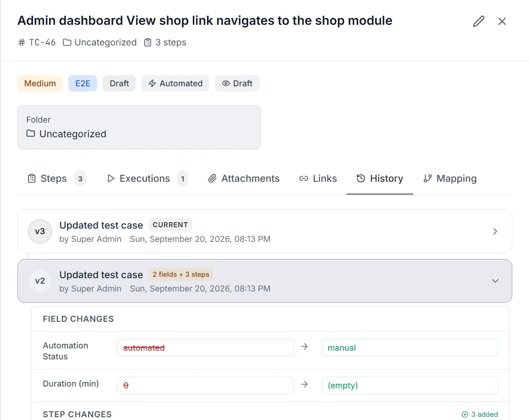Click Uncategorized in the Folder card
This screenshot has width=529, height=420.
(73, 134)
